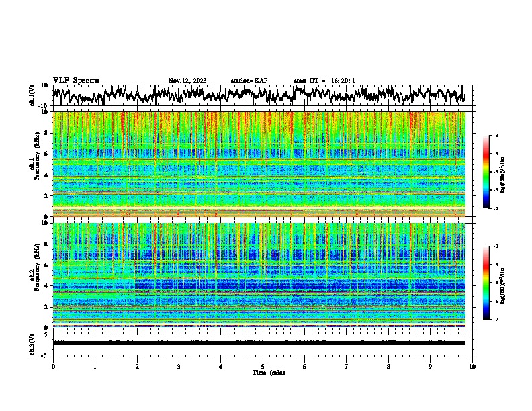532x411 pixels.
Task: Click the '5' tick on the time axis
Action: [263, 367]
